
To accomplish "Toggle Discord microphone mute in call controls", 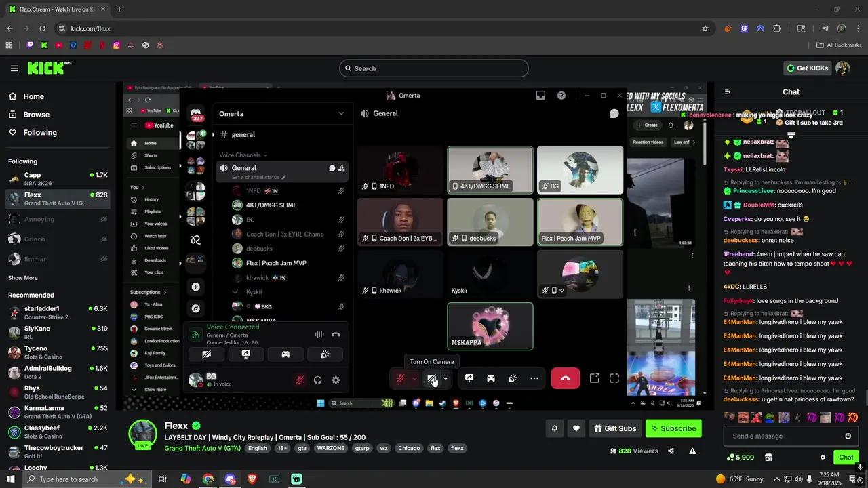I will click(x=400, y=378).
